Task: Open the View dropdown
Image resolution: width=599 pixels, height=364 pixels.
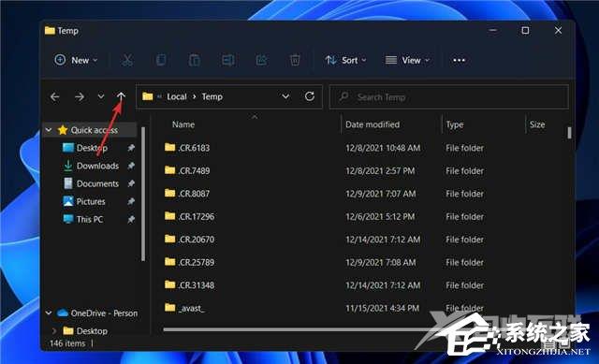Action: [x=408, y=60]
